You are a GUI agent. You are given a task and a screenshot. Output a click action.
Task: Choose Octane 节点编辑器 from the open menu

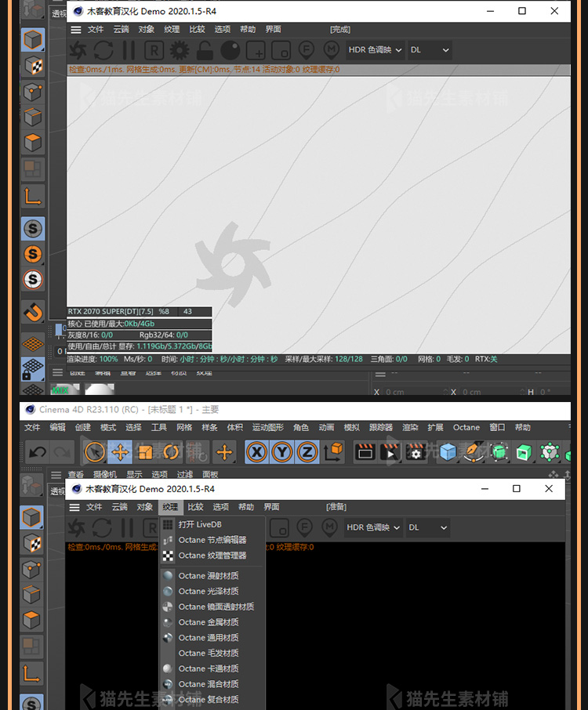click(212, 540)
